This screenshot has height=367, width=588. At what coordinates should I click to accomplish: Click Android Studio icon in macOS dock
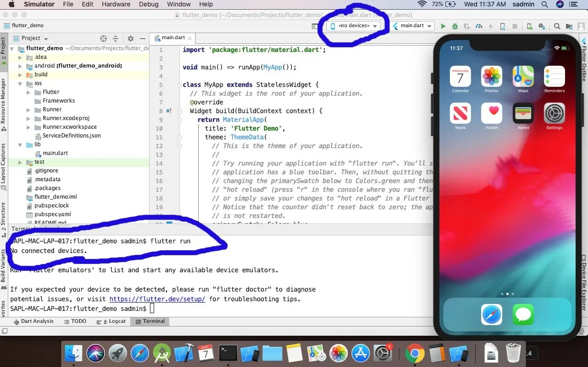coord(162,353)
